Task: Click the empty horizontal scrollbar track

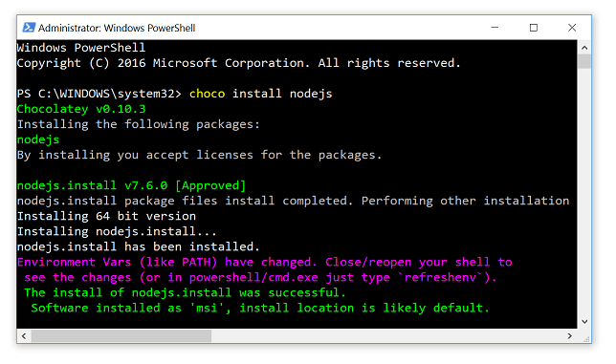Action: (387, 335)
